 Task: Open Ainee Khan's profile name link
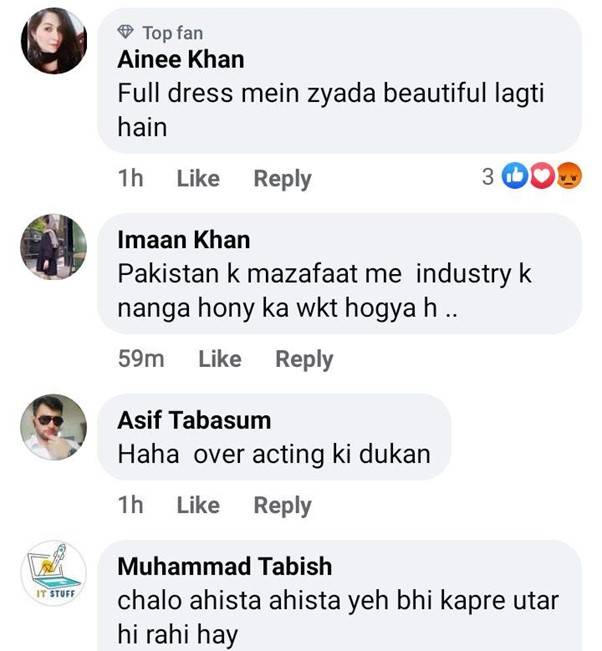point(181,59)
